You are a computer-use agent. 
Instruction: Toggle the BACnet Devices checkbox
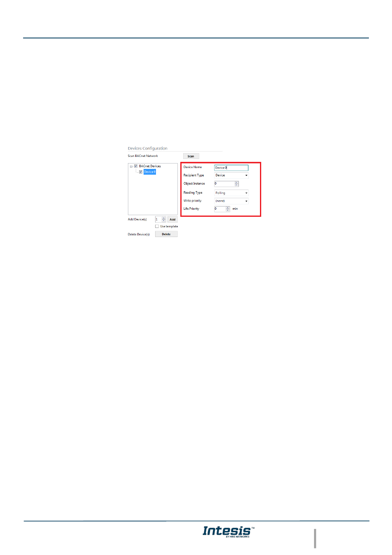[136, 166]
